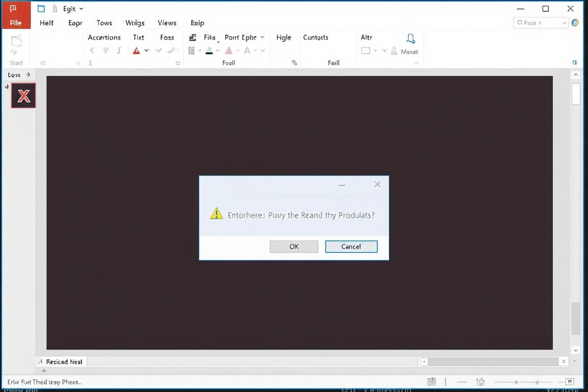Image resolution: width=588 pixels, height=392 pixels.
Task: Click the notes view icon in status bar
Action: tap(432, 382)
